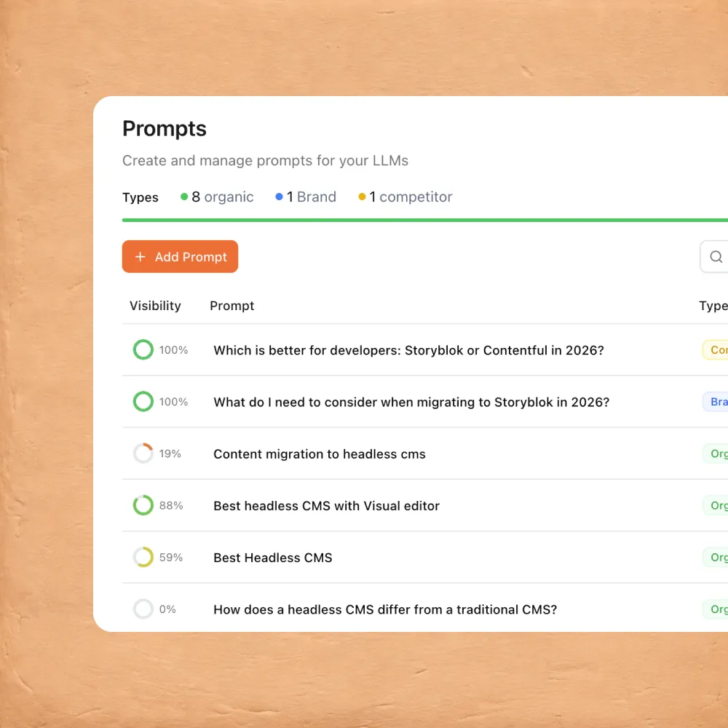This screenshot has width=728, height=728.
Task: Click the 88% visibility donut icon
Action: point(143,505)
